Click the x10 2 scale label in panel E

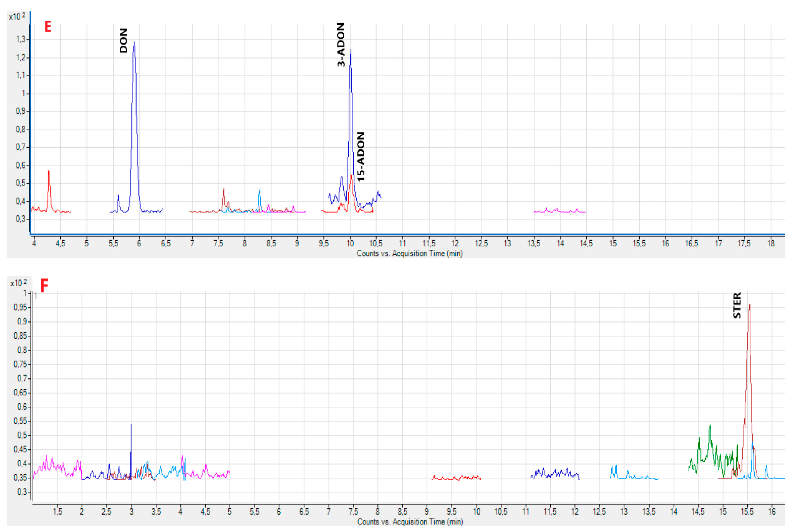point(17,16)
